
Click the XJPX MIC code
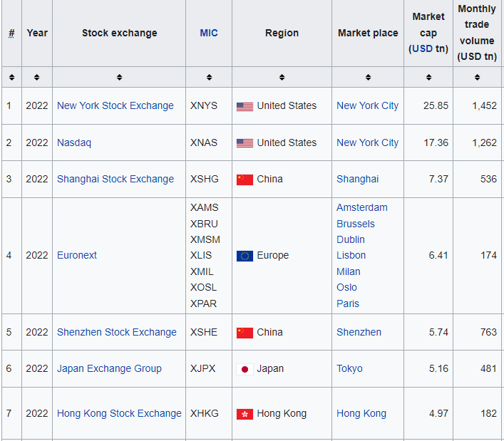pyautogui.click(x=203, y=368)
